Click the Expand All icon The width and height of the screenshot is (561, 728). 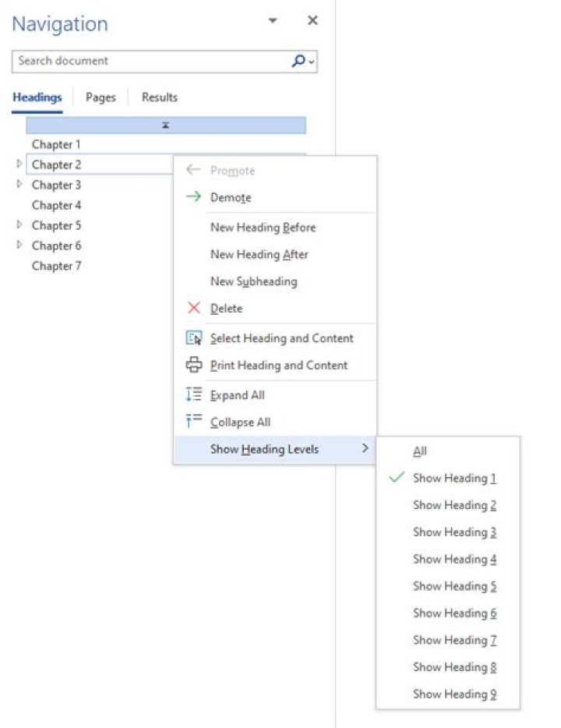194,395
